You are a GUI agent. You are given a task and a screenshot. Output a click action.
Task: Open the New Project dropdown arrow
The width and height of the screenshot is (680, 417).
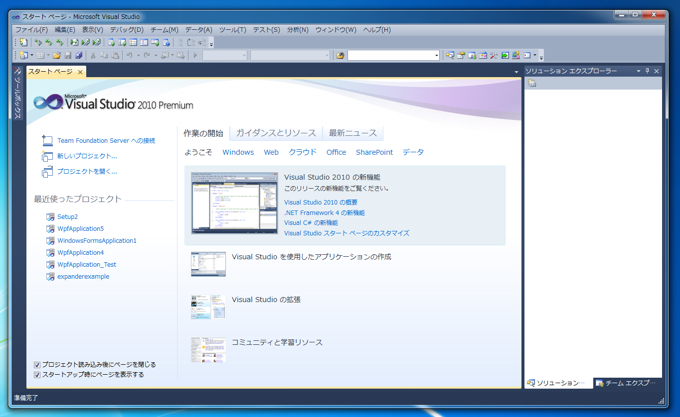[32, 55]
